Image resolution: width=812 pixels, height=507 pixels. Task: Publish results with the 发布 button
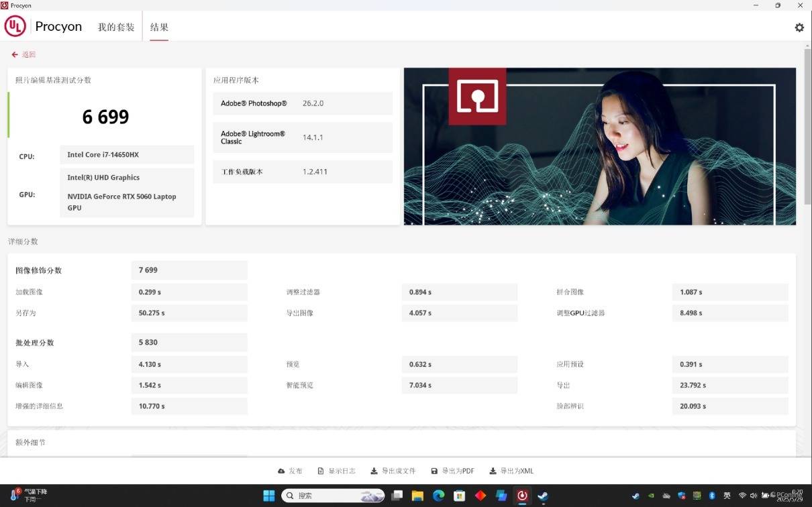(290, 471)
